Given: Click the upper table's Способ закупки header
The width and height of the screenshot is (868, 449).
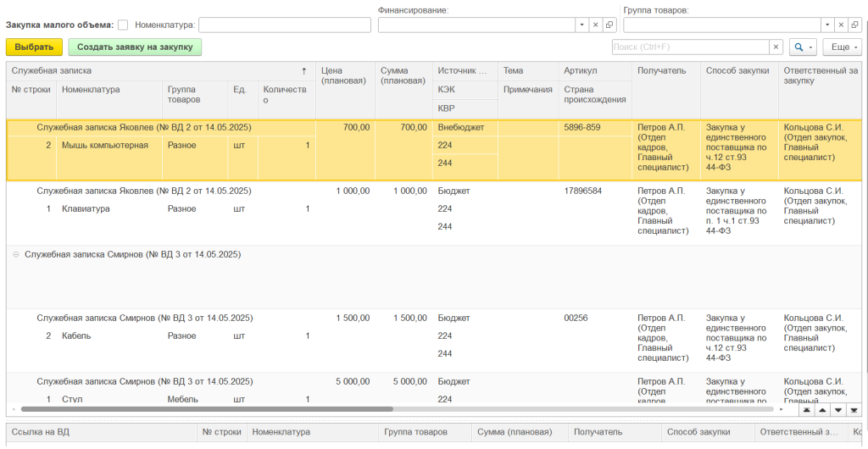Looking at the screenshot, I should pos(739,90).
